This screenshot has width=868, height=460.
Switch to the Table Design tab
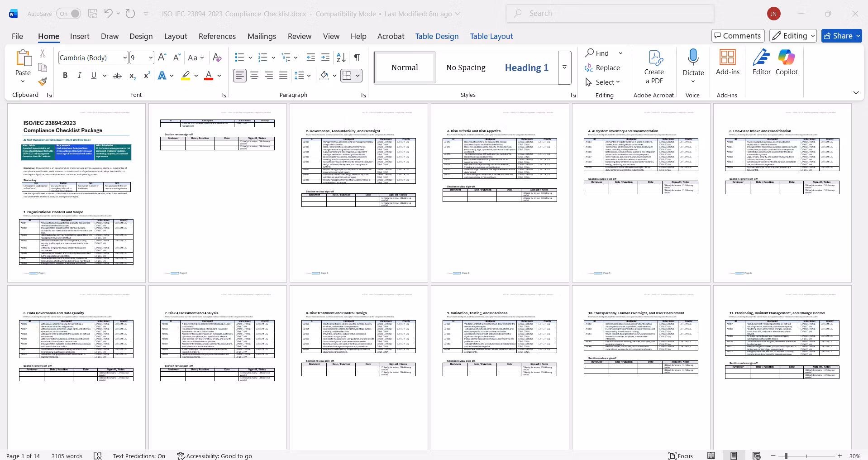pos(437,36)
